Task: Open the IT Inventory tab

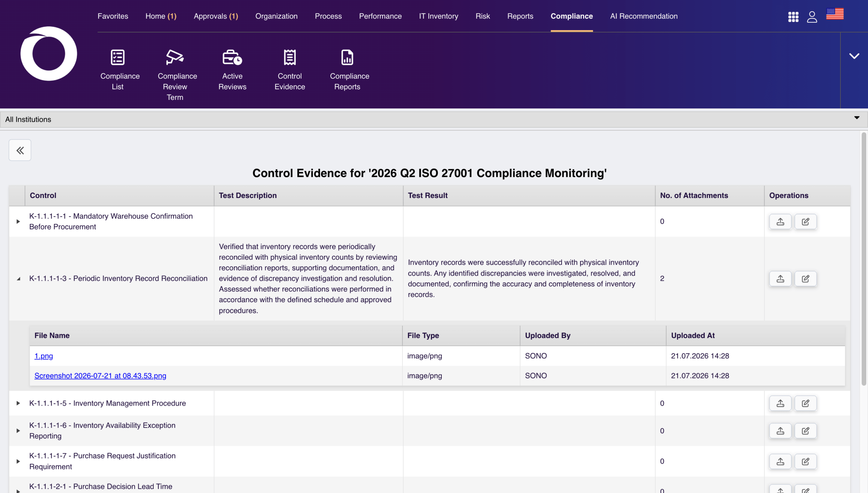Action: (x=438, y=16)
